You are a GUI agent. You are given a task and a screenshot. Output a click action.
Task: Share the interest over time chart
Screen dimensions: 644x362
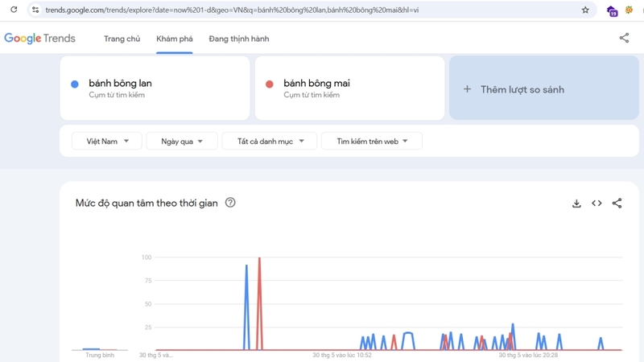coord(617,204)
